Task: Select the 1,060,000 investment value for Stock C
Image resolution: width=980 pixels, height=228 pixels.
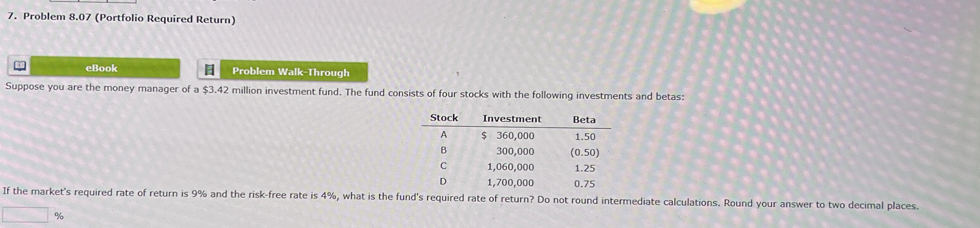Action: (x=510, y=167)
